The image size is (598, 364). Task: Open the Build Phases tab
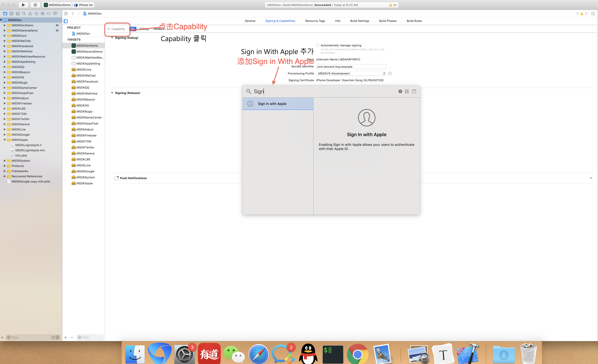(388, 21)
